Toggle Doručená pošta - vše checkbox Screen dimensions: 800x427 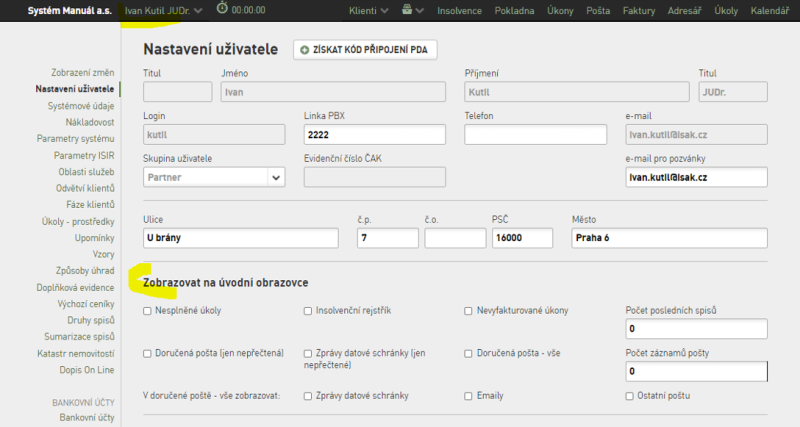pos(468,354)
